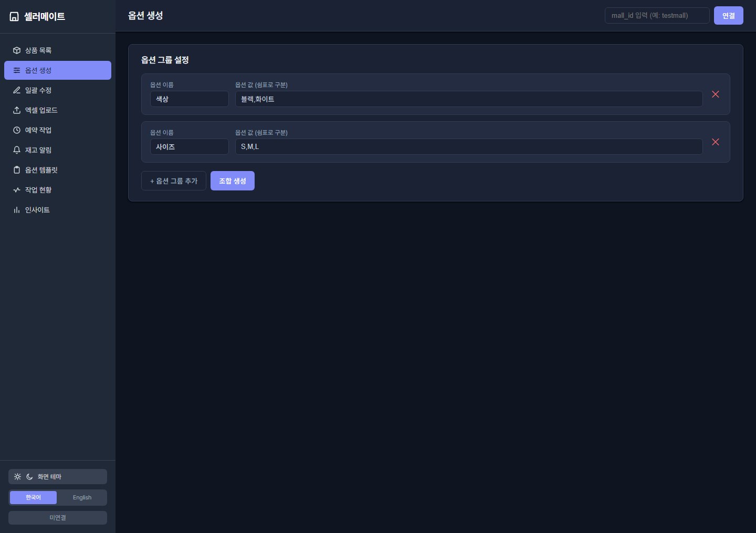Go to the 일괄 수정 page
The height and width of the screenshot is (533, 756).
(58, 90)
